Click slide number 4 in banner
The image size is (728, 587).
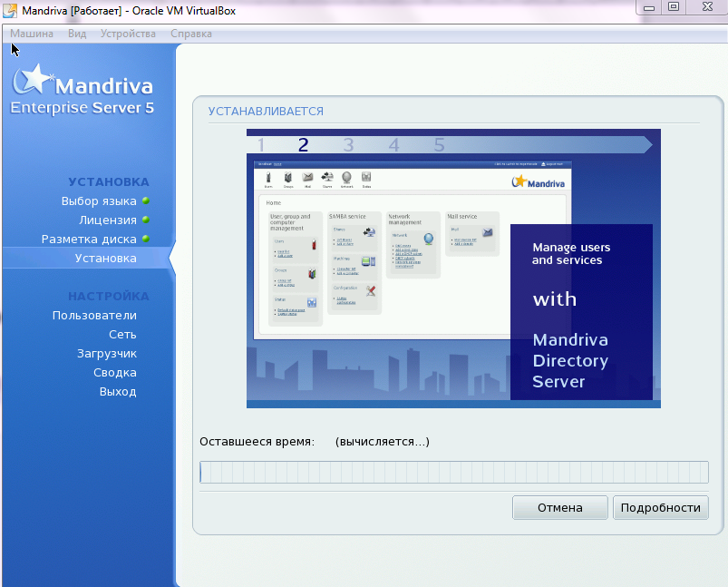[x=393, y=145]
